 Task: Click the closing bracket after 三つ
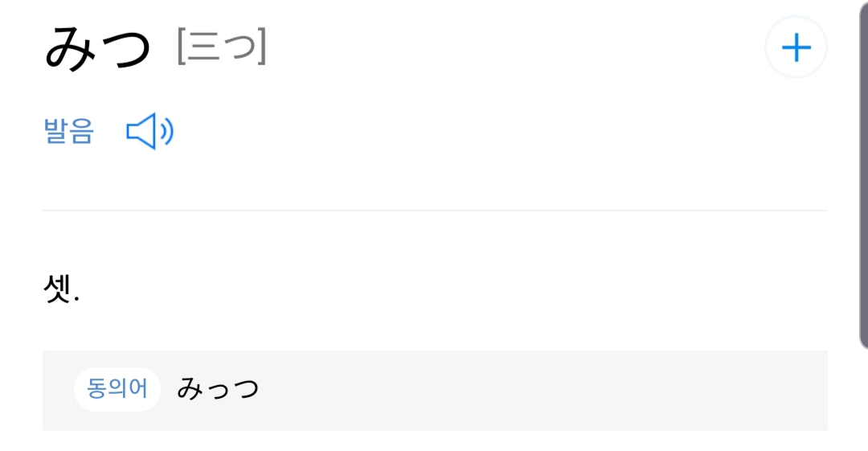(x=260, y=47)
